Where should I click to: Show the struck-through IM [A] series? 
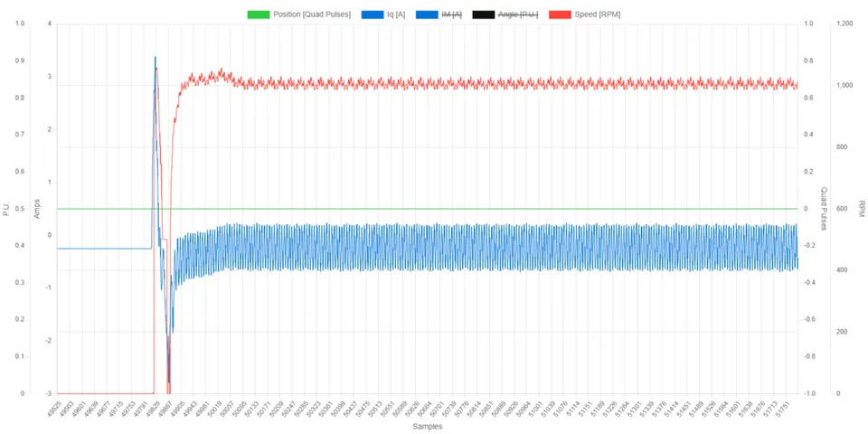[439, 14]
